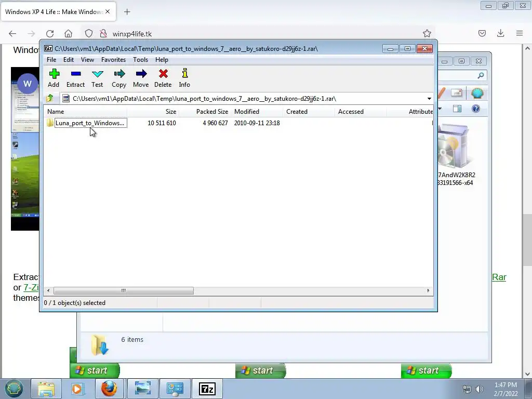
Task: Click the horizontal scrollbar thumb in file list
Action: click(x=124, y=290)
